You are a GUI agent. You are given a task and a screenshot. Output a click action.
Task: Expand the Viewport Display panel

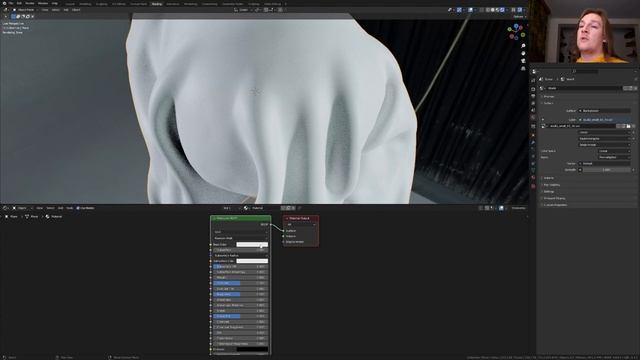click(554, 198)
